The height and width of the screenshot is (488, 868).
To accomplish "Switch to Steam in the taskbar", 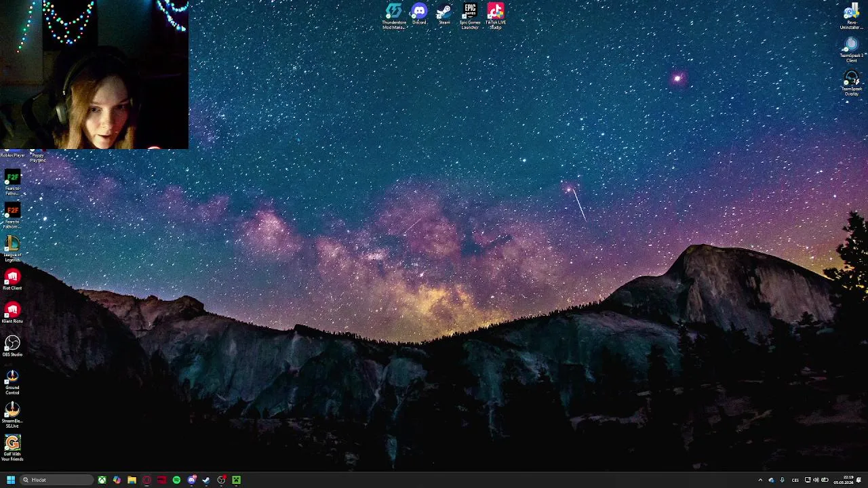I will (x=206, y=480).
